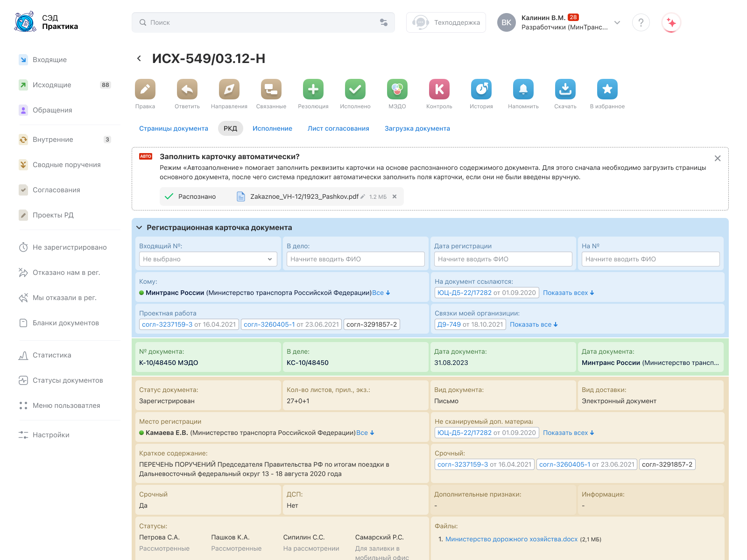Screen dimensions: 747x560
Task: Collapse the Регистрационная карточка документа section
Action: pos(139,228)
